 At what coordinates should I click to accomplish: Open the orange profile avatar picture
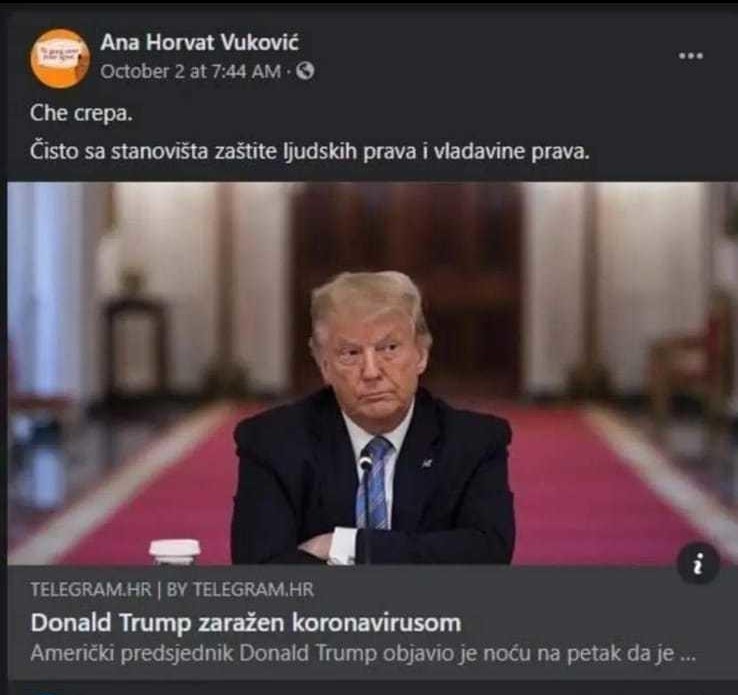point(60,58)
